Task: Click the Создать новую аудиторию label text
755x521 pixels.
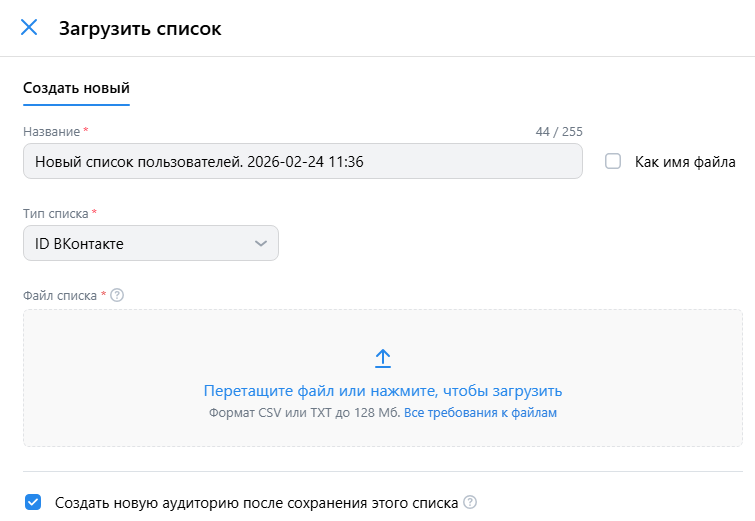Action: pyautogui.click(x=256, y=502)
